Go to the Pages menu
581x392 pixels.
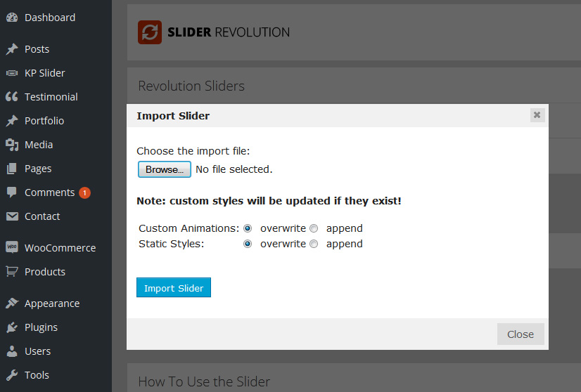coord(38,169)
